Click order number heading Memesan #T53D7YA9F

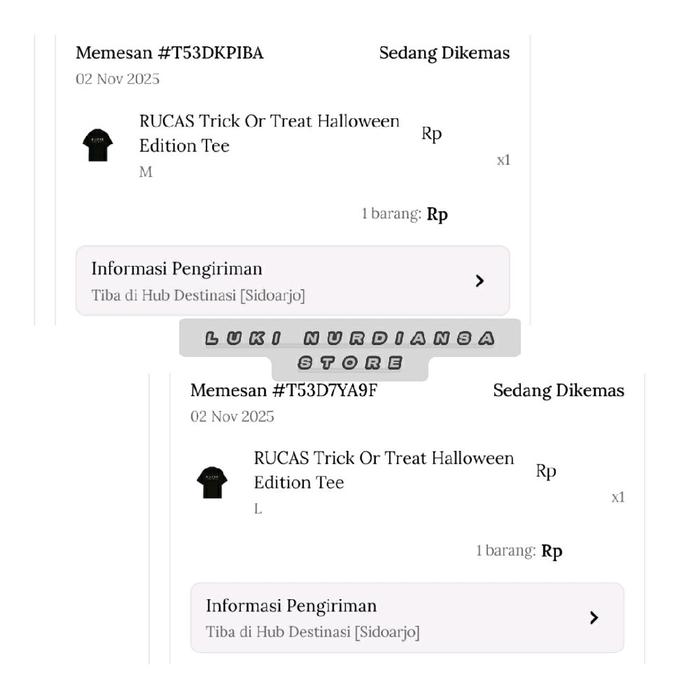point(284,390)
